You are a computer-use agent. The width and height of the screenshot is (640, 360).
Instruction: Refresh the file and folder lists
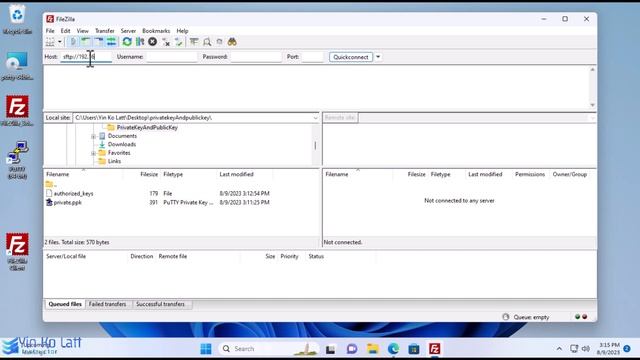pyautogui.click(x=127, y=42)
